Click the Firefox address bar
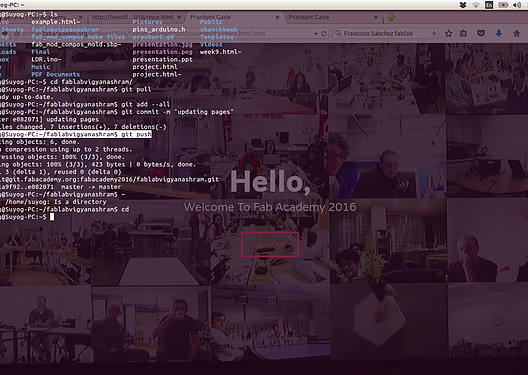 (x=165, y=33)
